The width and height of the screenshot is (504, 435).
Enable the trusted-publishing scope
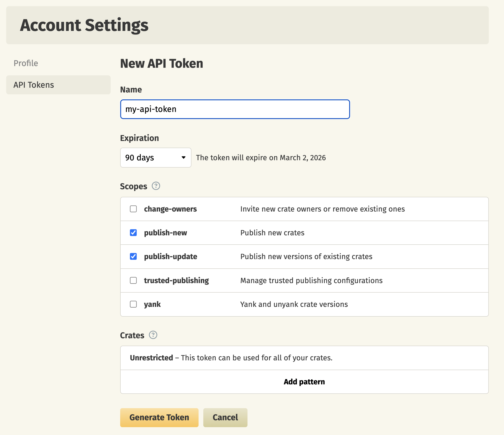133,280
